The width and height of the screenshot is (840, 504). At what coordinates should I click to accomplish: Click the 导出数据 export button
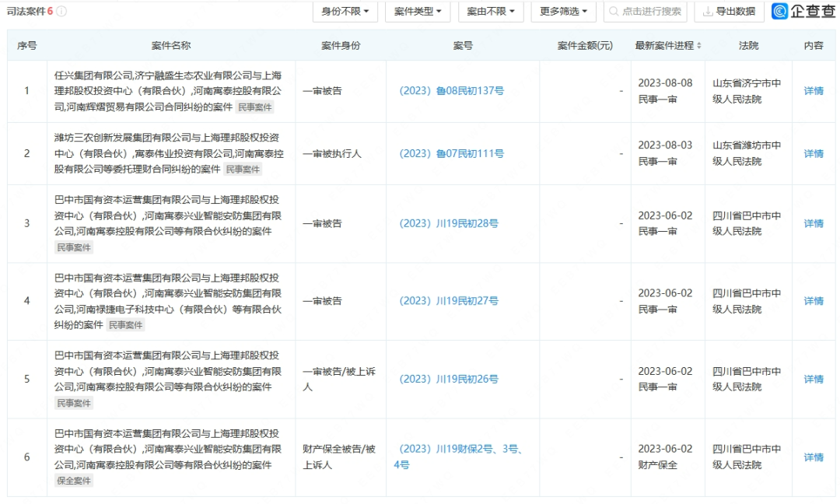[x=729, y=11]
